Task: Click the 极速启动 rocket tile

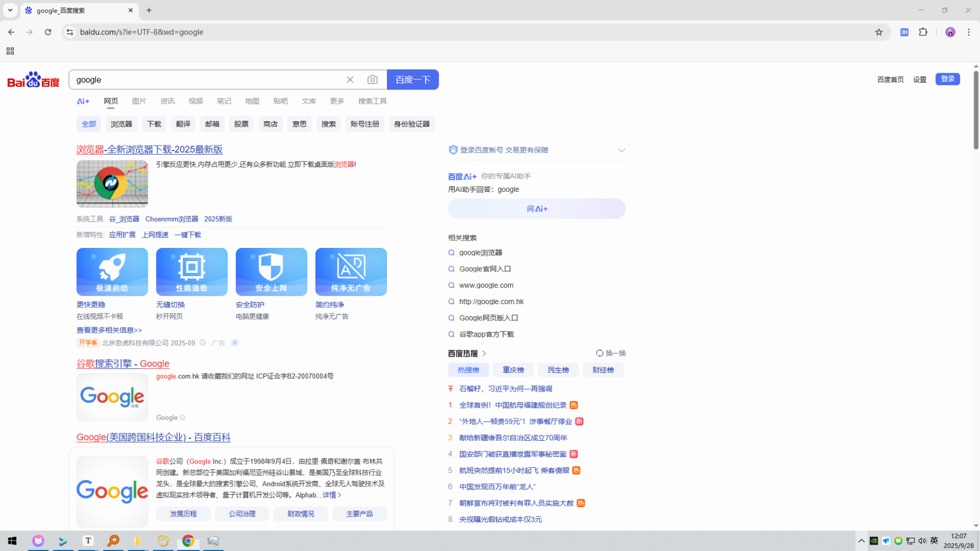Action: [x=112, y=272]
